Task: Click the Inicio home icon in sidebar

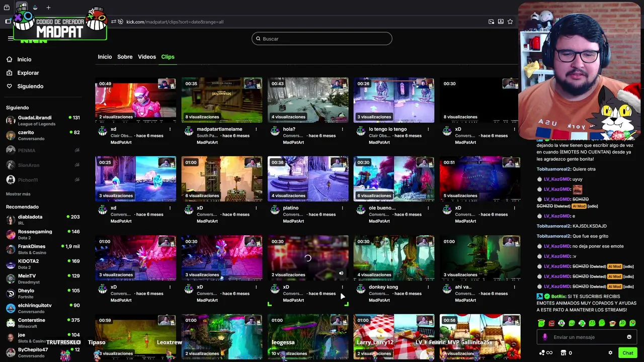Action: click(x=10, y=59)
